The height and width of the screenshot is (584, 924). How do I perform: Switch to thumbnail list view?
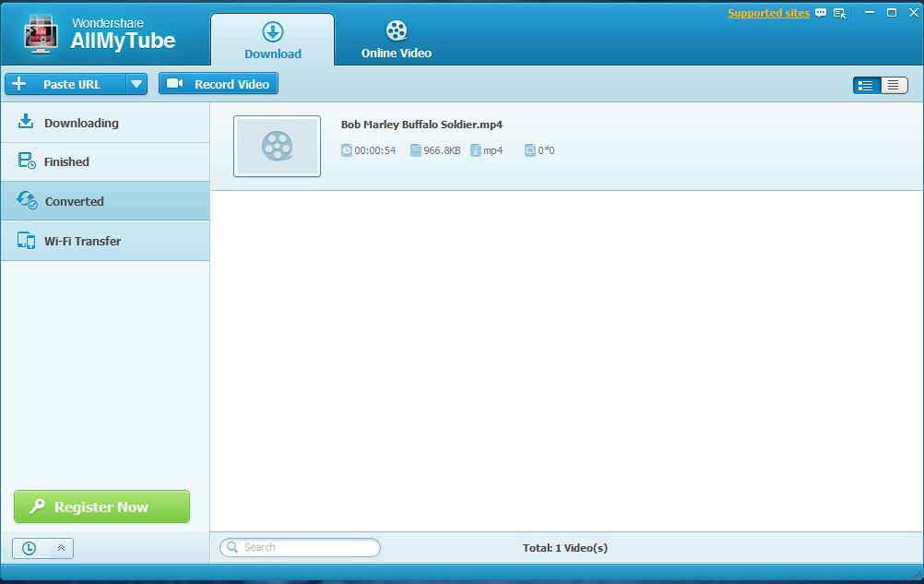(866, 85)
